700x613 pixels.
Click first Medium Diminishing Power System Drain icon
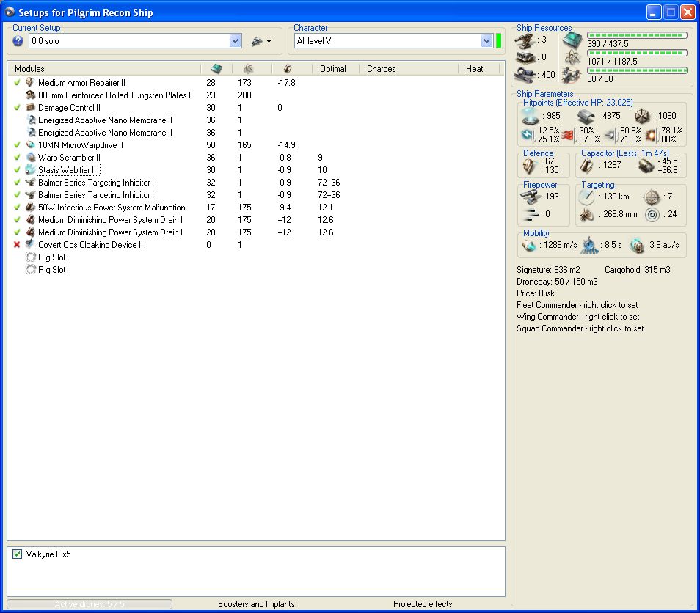click(30, 220)
